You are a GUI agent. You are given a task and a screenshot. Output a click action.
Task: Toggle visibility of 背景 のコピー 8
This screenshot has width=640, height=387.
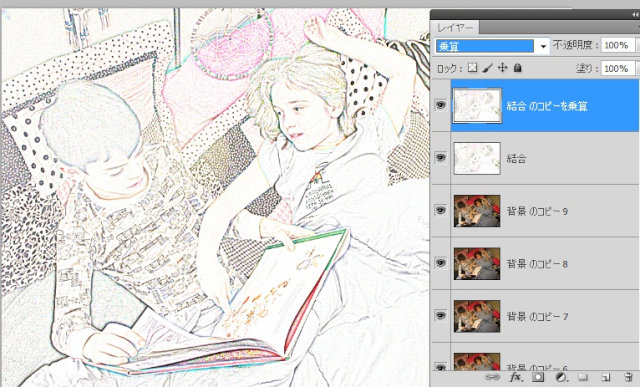440,262
